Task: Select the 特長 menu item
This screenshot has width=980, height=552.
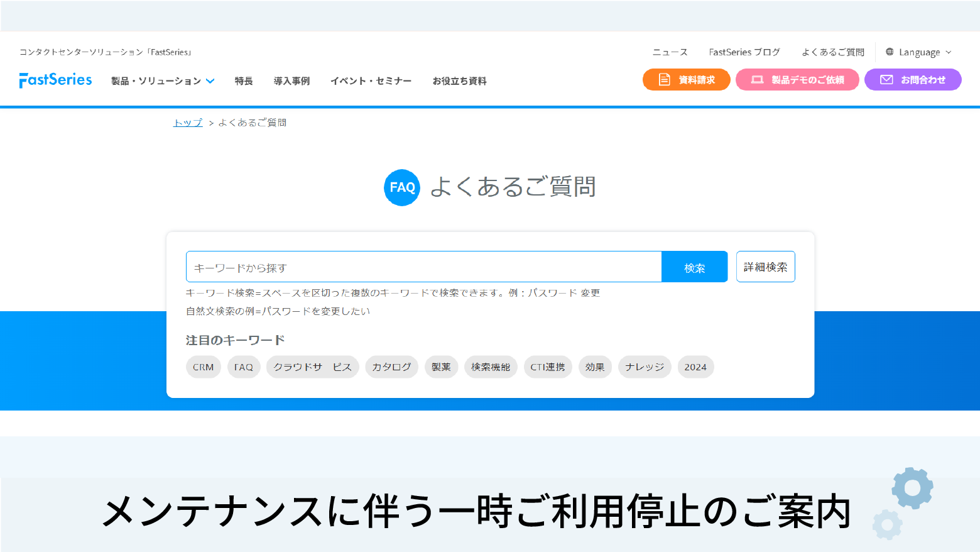Action: [244, 80]
